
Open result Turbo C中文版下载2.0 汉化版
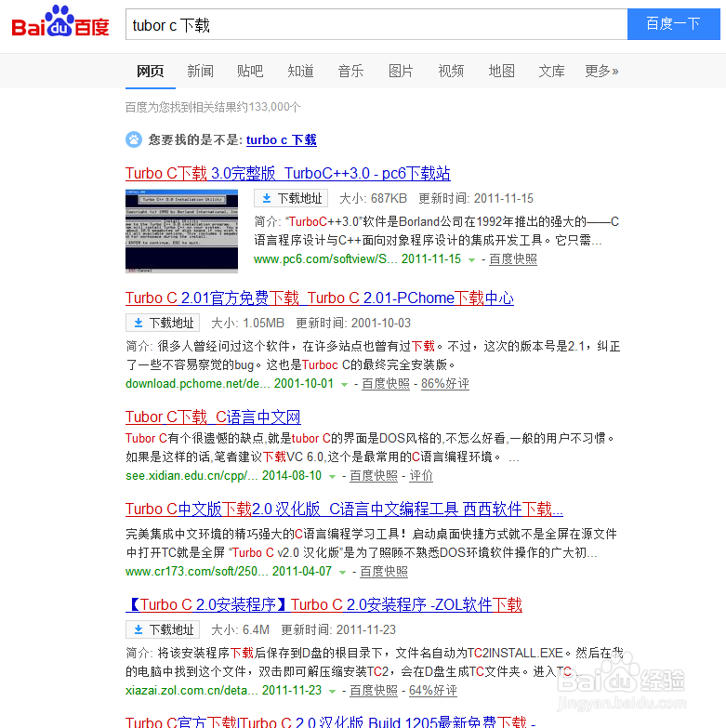pos(344,509)
